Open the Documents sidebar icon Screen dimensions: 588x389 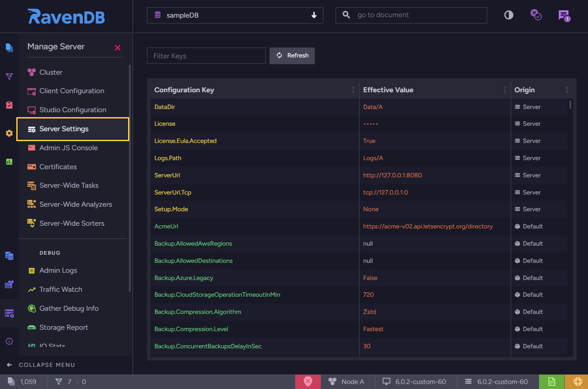click(9, 47)
